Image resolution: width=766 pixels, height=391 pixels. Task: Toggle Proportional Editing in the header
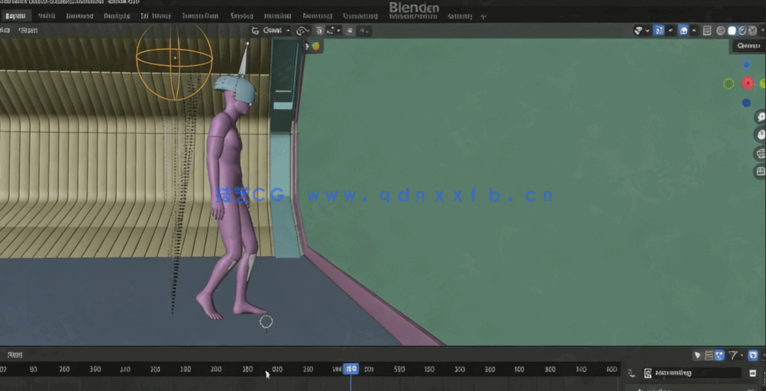click(x=350, y=31)
